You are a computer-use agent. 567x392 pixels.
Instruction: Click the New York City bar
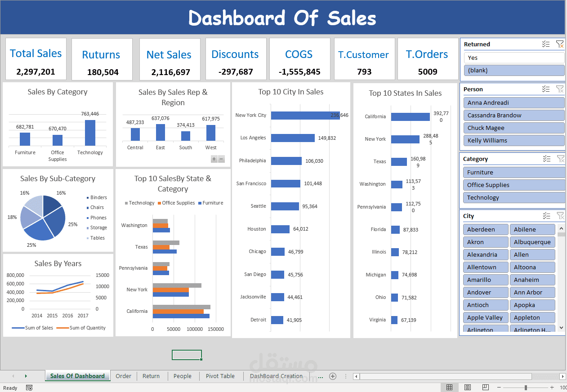click(x=305, y=116)
